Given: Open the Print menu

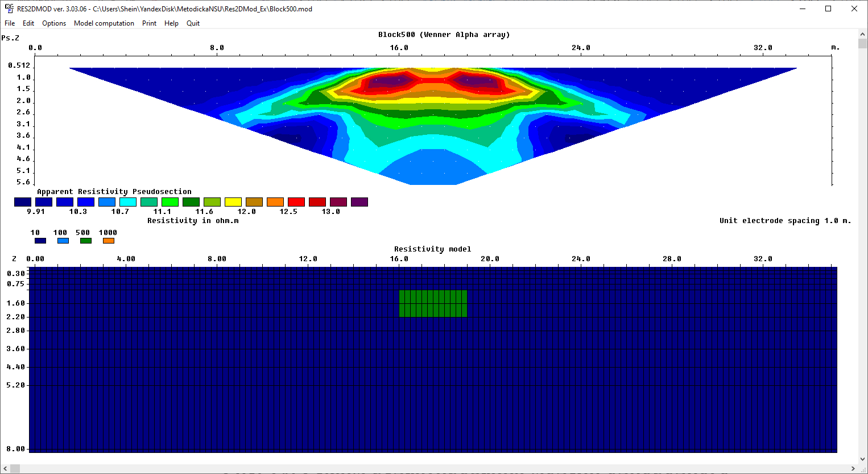Looking at the screenshot, I should [x=149, y=23].
